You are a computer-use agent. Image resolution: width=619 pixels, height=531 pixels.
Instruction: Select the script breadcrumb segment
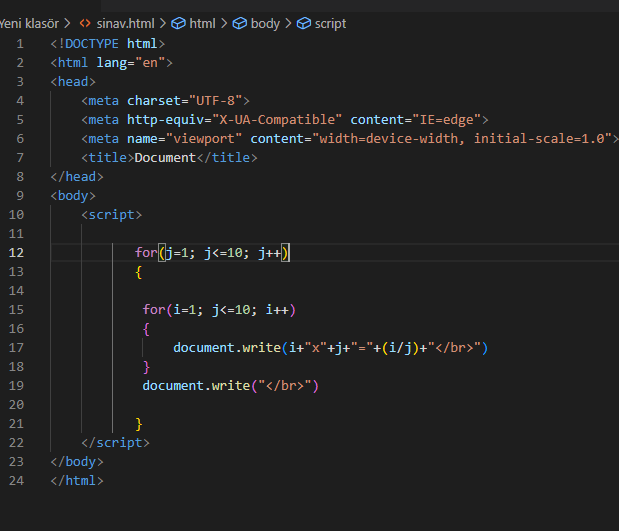[x=330, y=24]
